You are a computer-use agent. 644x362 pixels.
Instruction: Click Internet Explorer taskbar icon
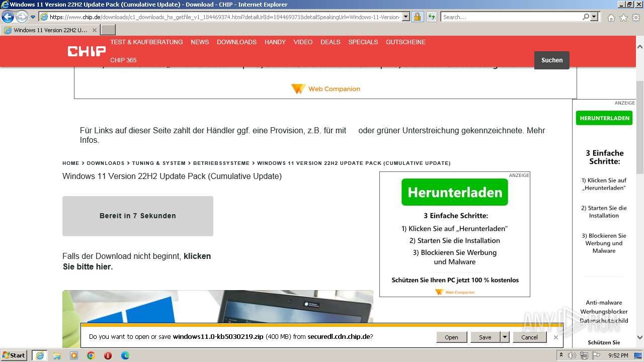[39, 355]
